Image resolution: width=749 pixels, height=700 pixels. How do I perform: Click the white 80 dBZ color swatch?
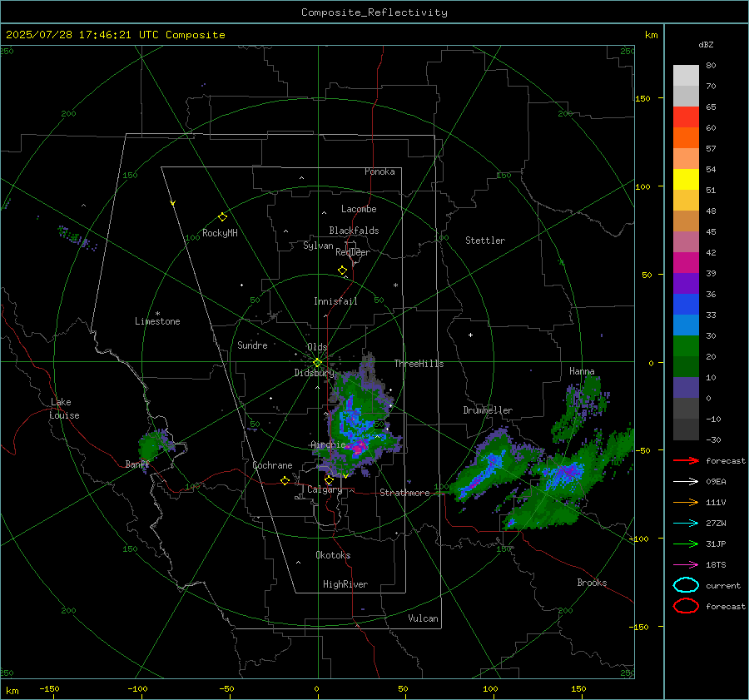[686, 75]
